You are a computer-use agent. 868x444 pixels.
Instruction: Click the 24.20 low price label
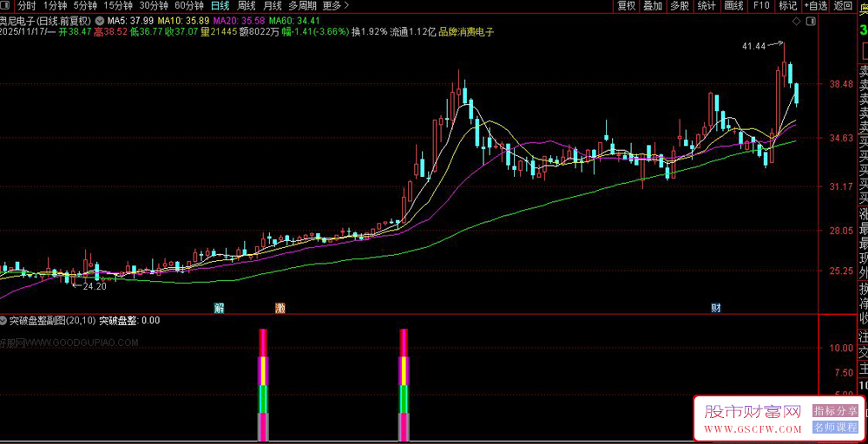point(94,286)
